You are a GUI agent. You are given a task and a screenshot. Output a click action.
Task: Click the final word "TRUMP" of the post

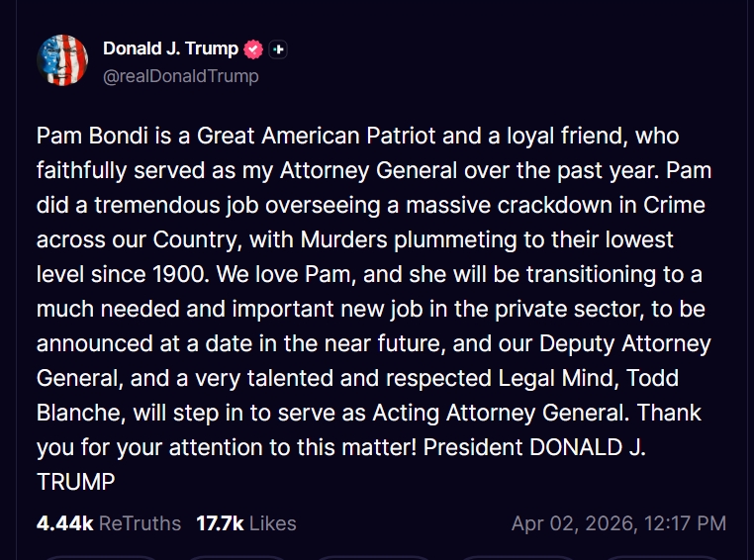(76, 482)
